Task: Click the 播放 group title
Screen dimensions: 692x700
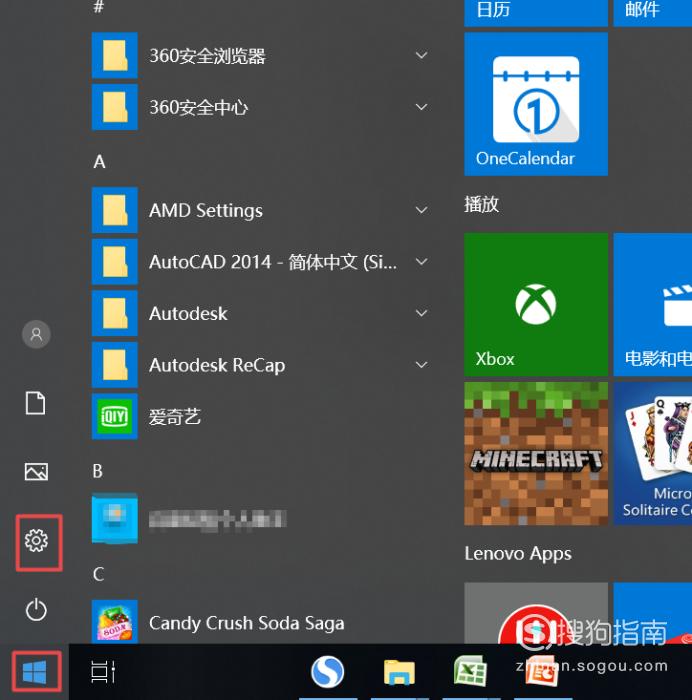Action: click(481, 204)
